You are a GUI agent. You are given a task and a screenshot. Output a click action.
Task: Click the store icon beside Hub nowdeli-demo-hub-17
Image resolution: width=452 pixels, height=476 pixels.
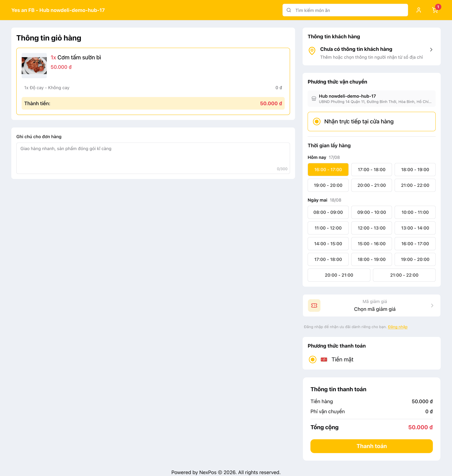tap(314, 99)
